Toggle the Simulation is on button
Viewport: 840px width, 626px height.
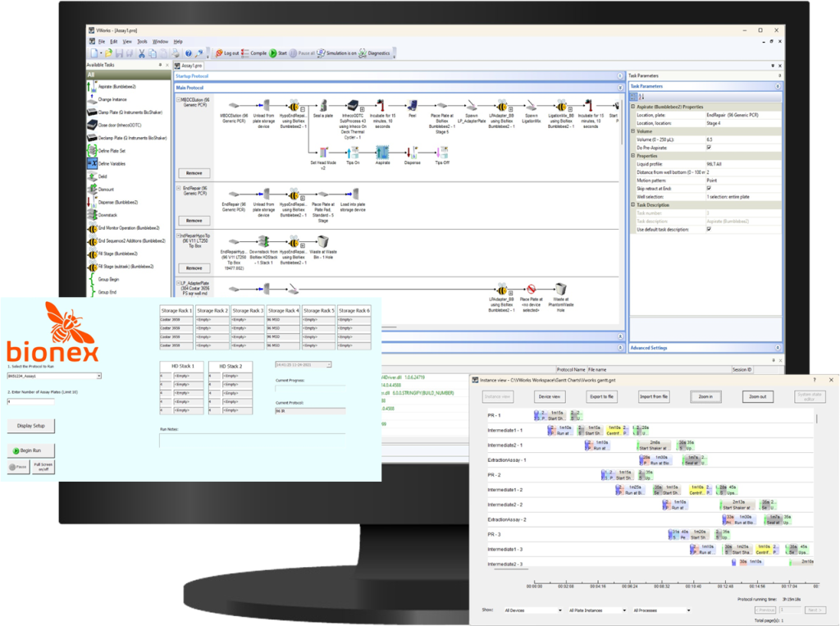point(336,53)
